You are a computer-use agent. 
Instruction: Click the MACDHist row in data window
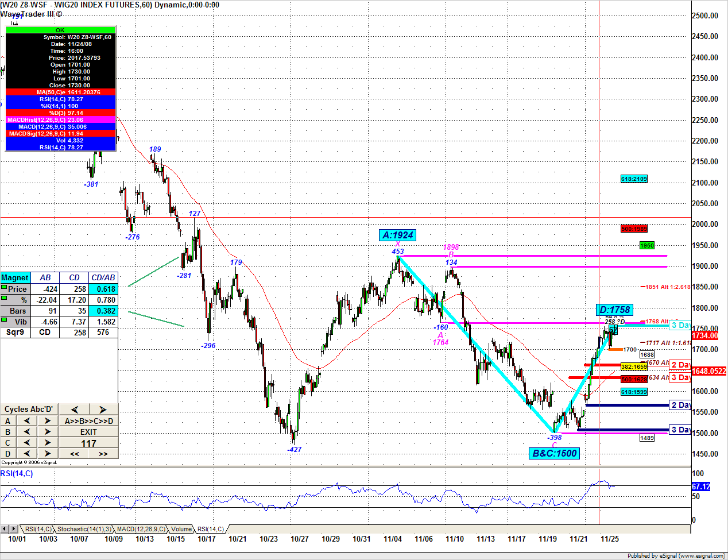(x=60, y=119)
